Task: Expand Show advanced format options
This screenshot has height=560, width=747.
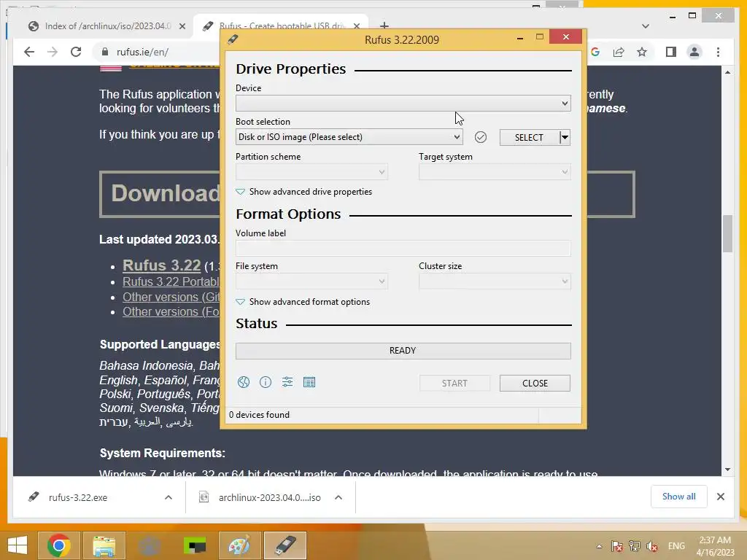Action: coord(303,302)
